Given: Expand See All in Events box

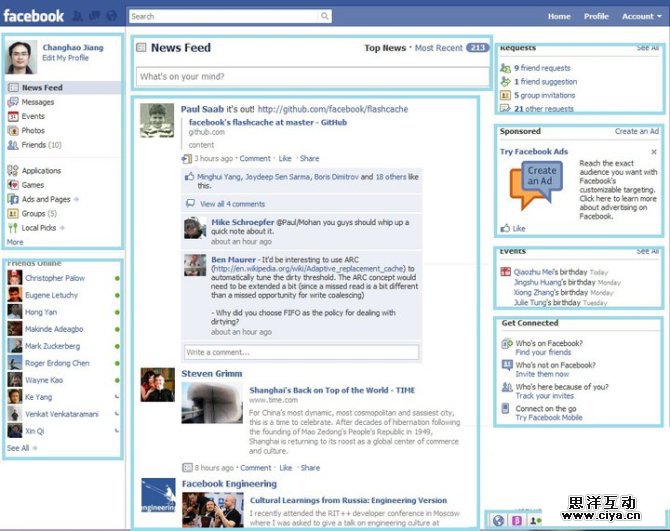Looking at the screenshot, I should [x=647, y=251].
